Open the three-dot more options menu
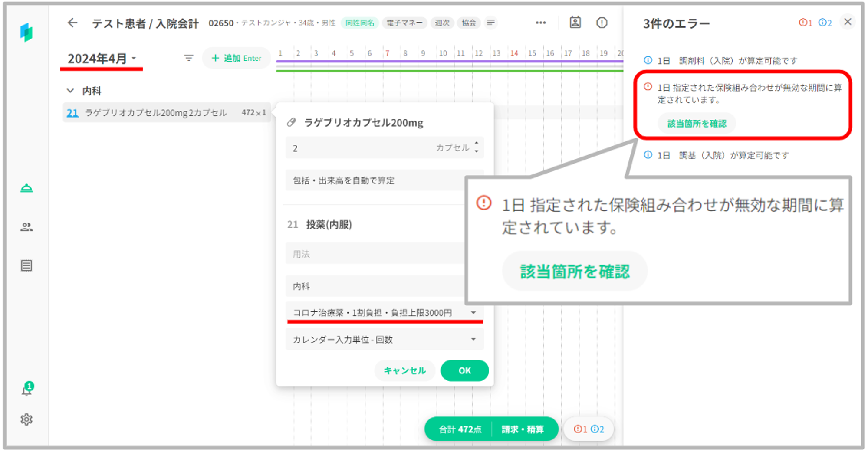The width and height of the screenshot is (868, 452). click(540, 23)
